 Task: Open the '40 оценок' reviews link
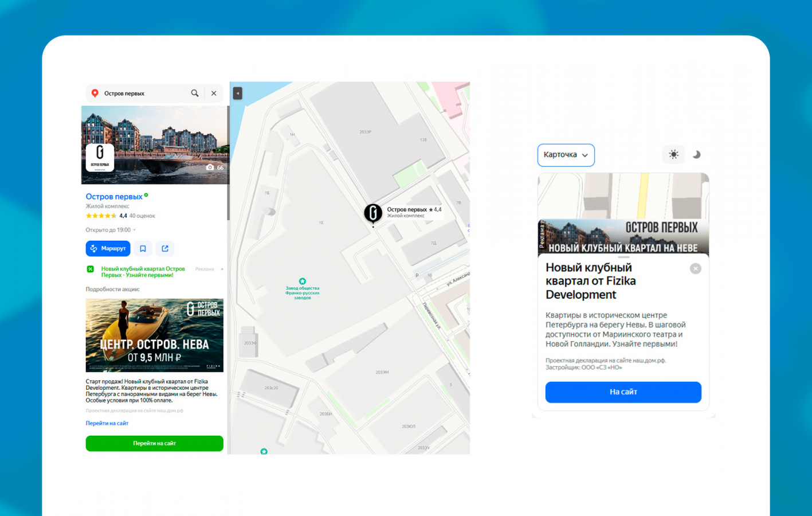142,216
